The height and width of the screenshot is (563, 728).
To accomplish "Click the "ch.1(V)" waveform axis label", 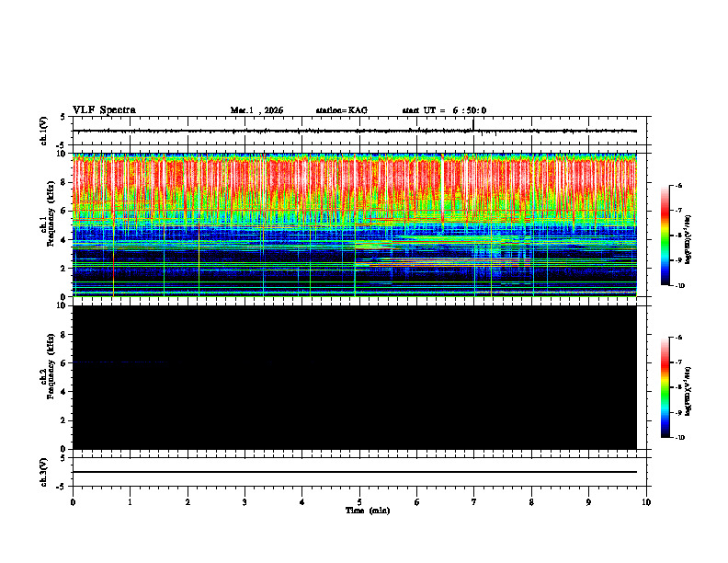I will [44, 131].
